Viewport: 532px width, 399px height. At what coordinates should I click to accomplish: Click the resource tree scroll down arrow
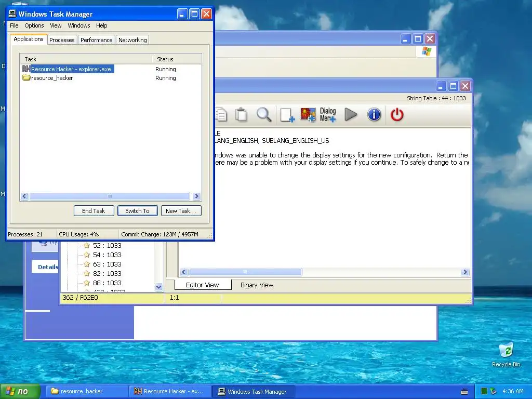[x=158, y=287]
